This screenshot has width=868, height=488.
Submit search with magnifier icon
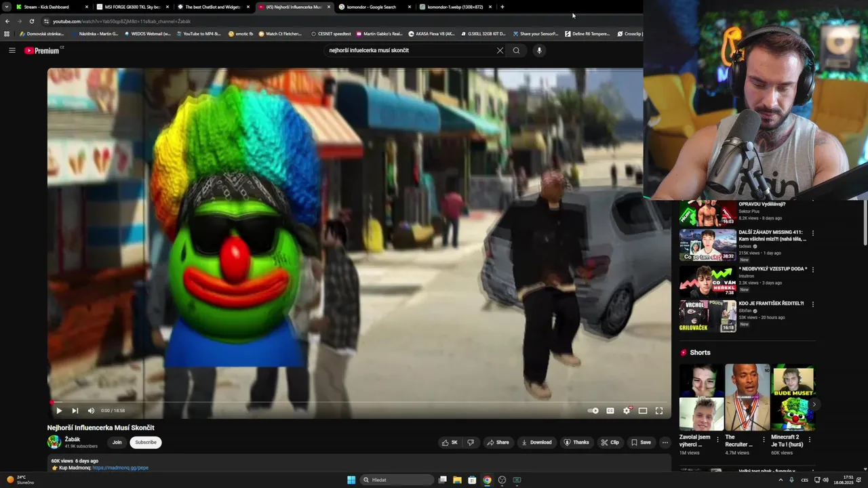516,50
